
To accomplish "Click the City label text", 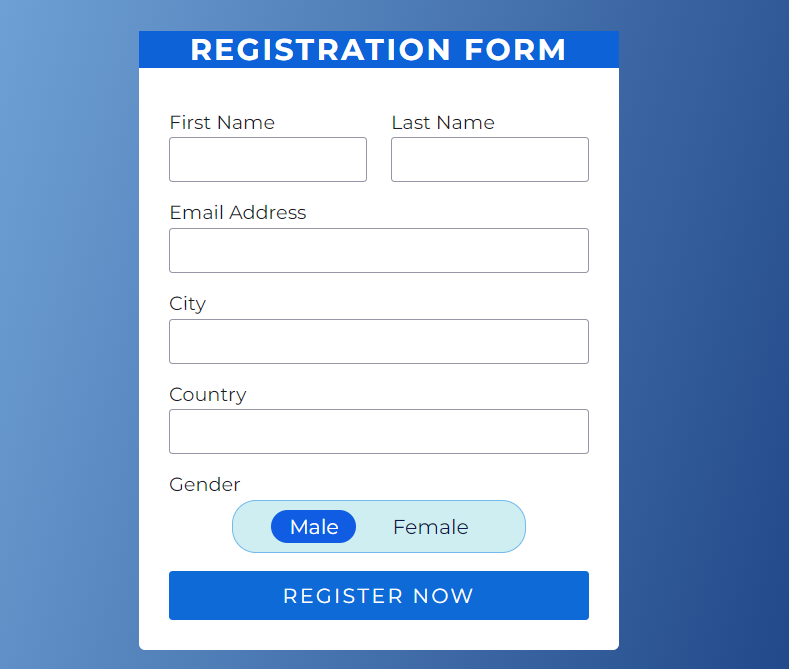I will point(187,304).
